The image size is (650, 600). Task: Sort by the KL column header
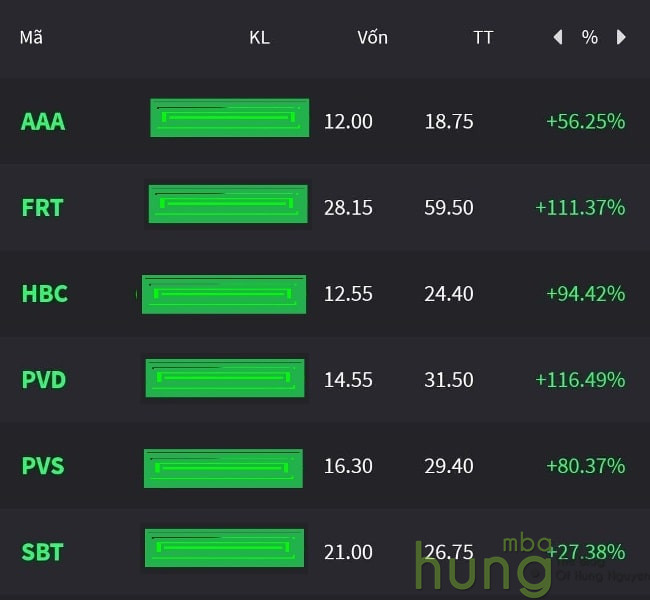[x=259, y=38]
